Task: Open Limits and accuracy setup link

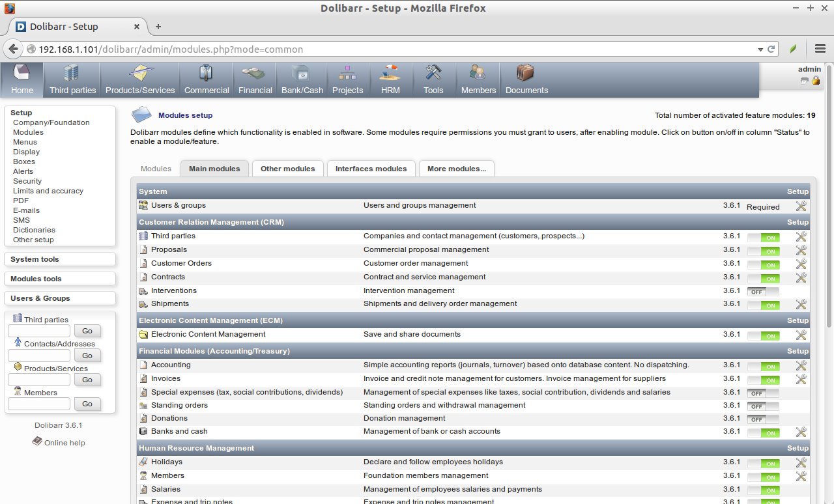Action: coord(48,191)
